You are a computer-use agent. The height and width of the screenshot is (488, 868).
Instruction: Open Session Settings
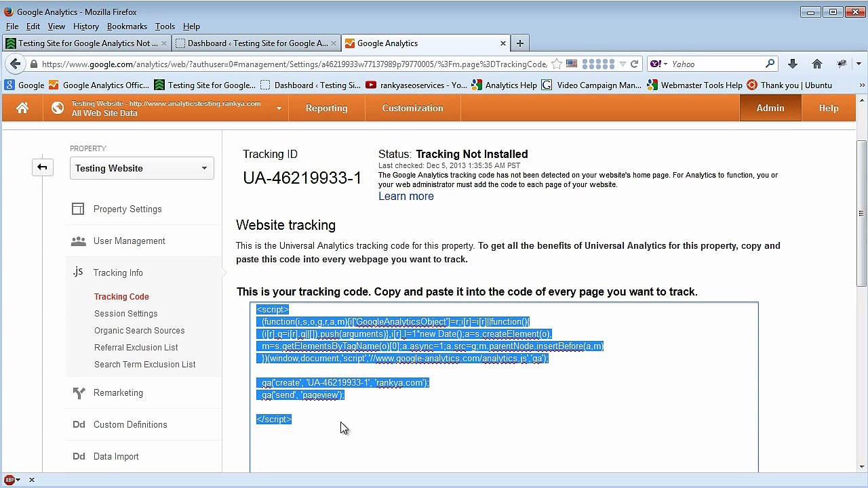pos(125,313)
